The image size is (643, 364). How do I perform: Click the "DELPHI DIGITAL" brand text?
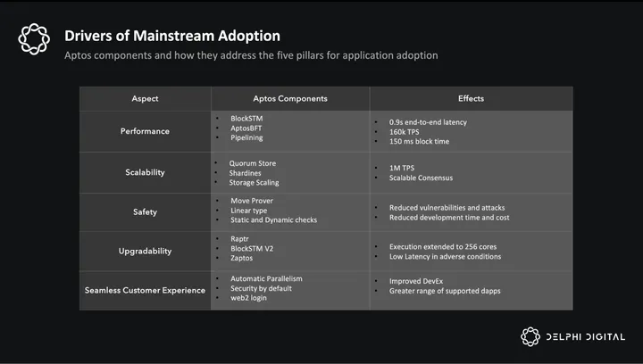click(x=586, y=336)
